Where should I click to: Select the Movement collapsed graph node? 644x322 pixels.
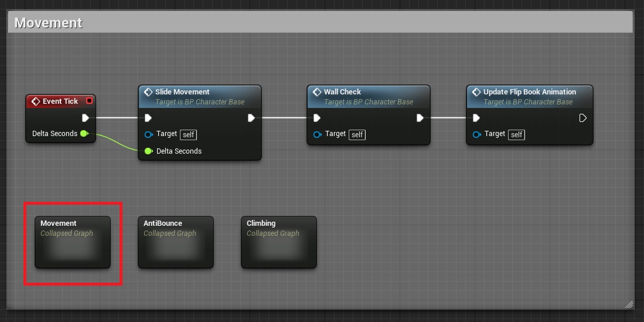(x=73, y=242)
